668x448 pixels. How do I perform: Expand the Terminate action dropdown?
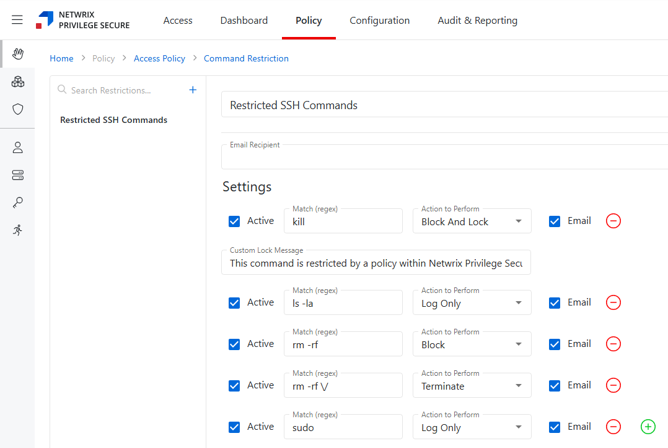tap(471, 386)
